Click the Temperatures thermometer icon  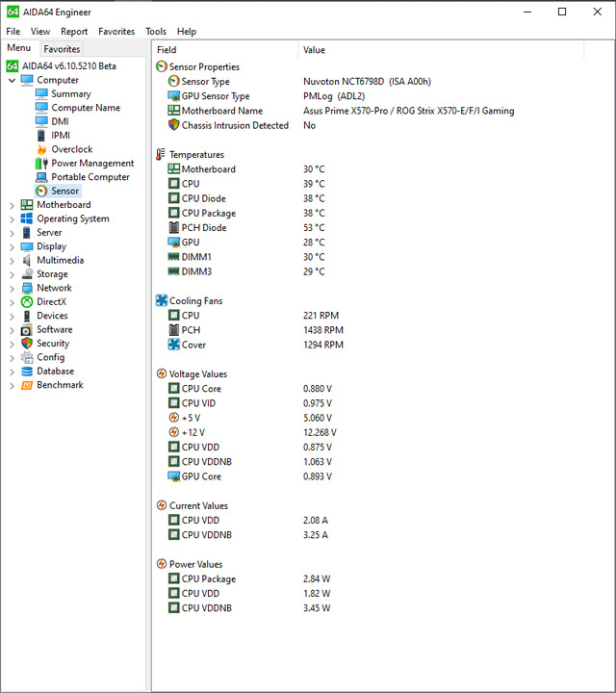click(161, 154)
